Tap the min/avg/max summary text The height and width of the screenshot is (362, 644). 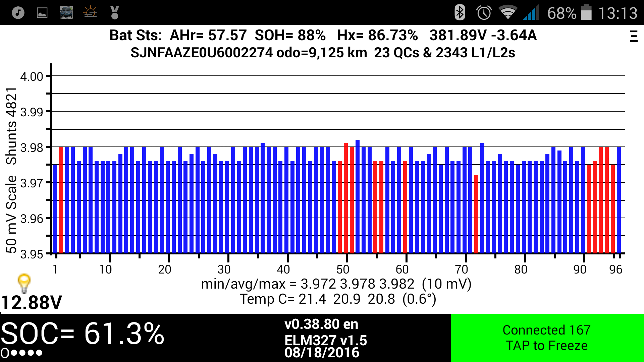(x=336, y=284)
